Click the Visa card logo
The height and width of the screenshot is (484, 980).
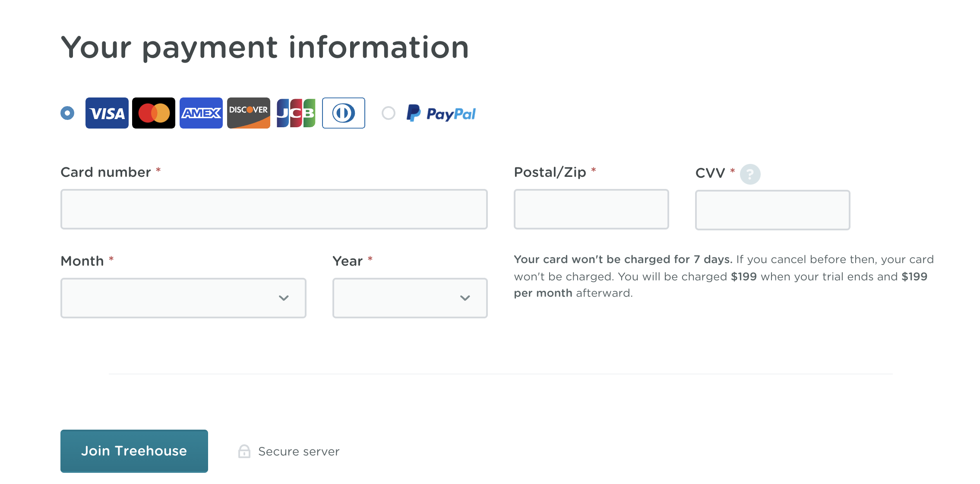click(107, 113)
